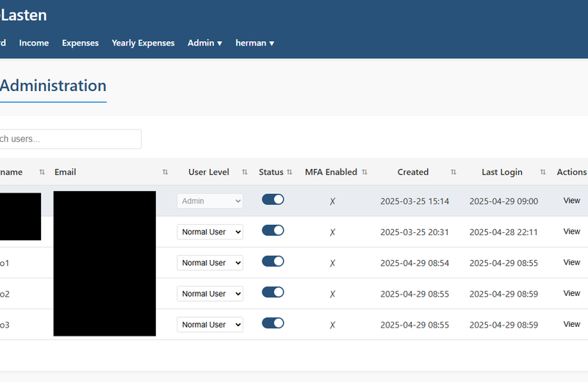Click the Last Login column header
Image resolution: width=588 pixels, height=382 pixels.
tap(502, 172)
